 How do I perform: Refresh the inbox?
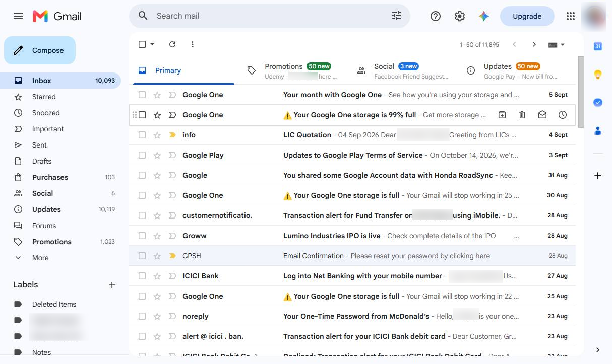[172, 44]
